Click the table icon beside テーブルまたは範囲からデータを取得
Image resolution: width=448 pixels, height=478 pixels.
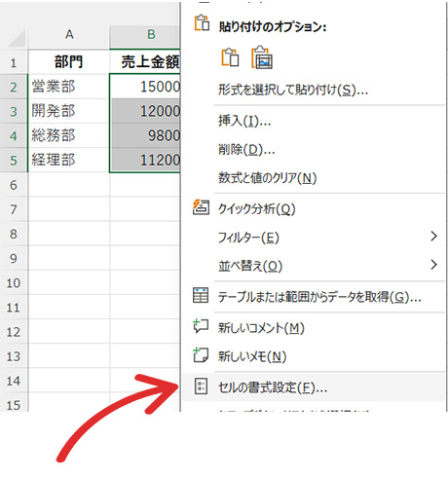click(201, 295)
